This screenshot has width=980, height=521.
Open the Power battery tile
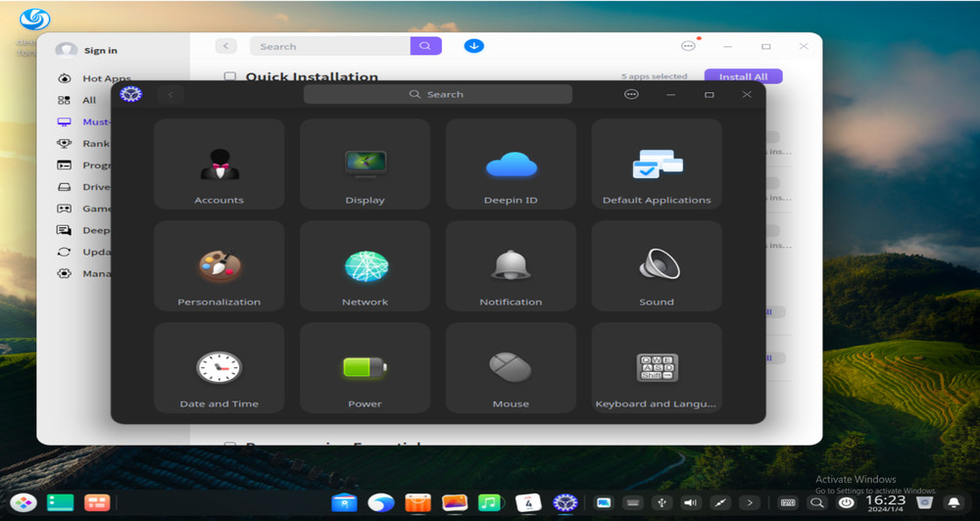(365, 368)
